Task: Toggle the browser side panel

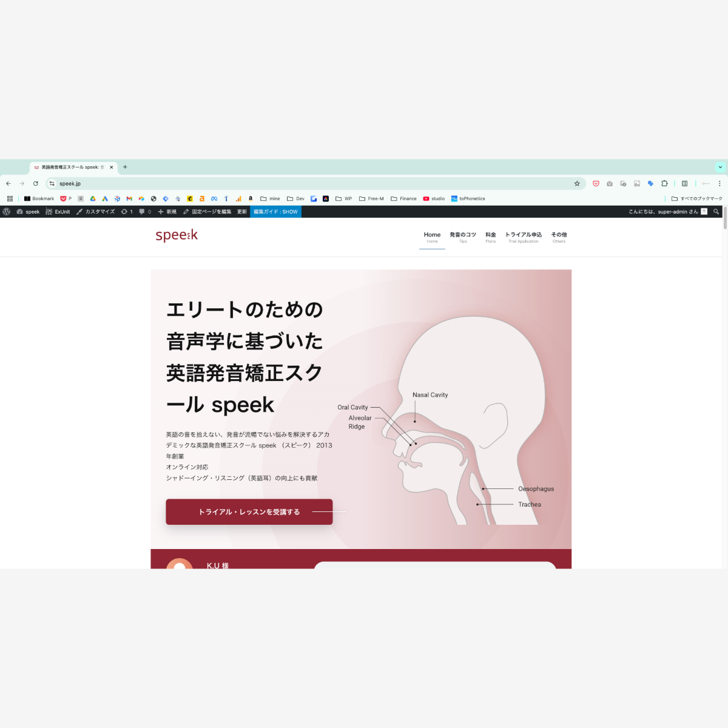Action: [684, 184]
